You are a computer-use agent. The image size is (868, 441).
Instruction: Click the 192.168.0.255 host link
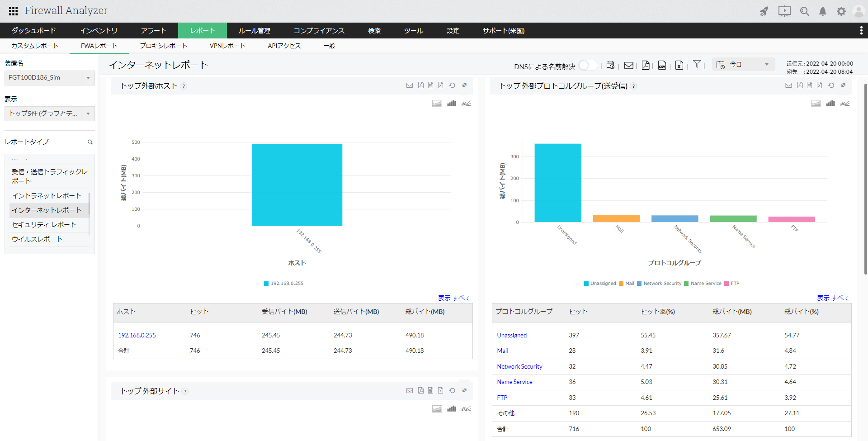click(x=137, y=335)
